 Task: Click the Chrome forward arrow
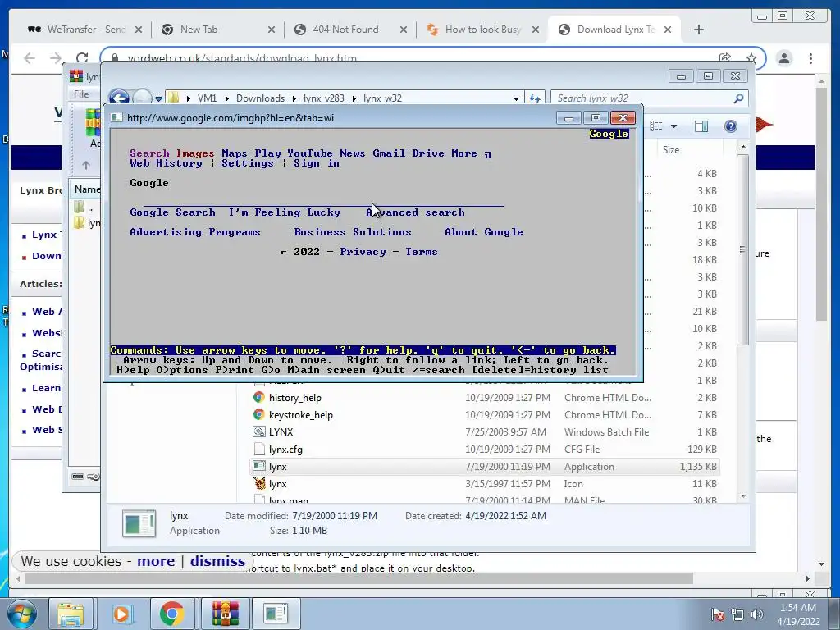click(56, 58)
